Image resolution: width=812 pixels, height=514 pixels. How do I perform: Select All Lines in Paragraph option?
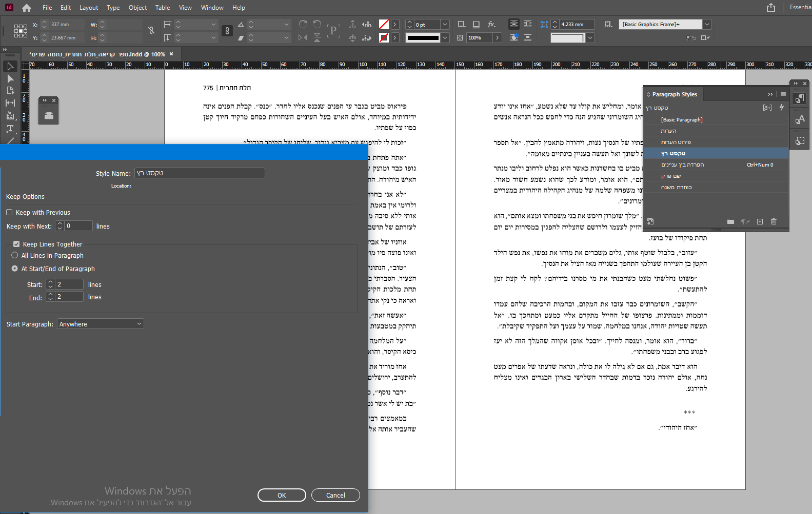(x=15, y=255)
